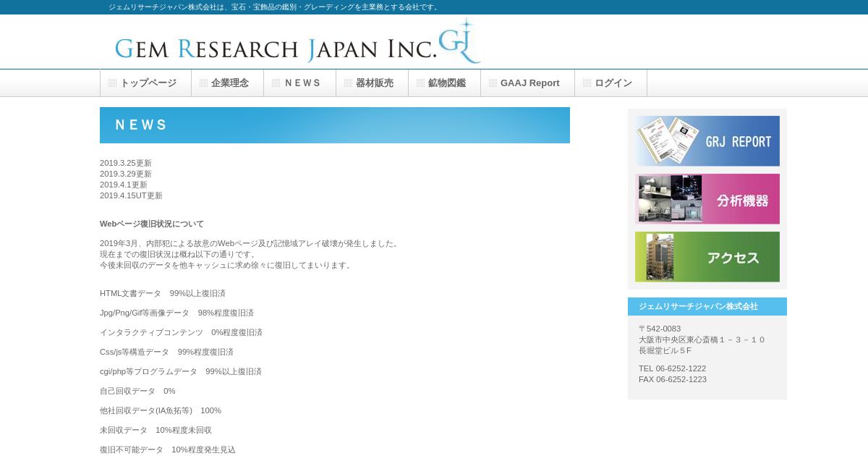Click the インタラクティブコンテンツ 0%程度復旧済 line
The image size is (868, 456).
(x=181, y=333)
